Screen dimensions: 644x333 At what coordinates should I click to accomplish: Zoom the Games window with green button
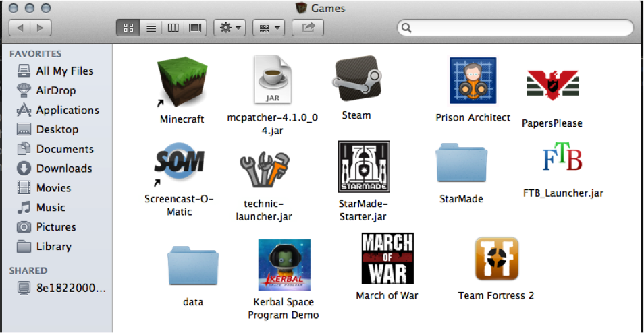pyautogui.click(x=46, y=8)
